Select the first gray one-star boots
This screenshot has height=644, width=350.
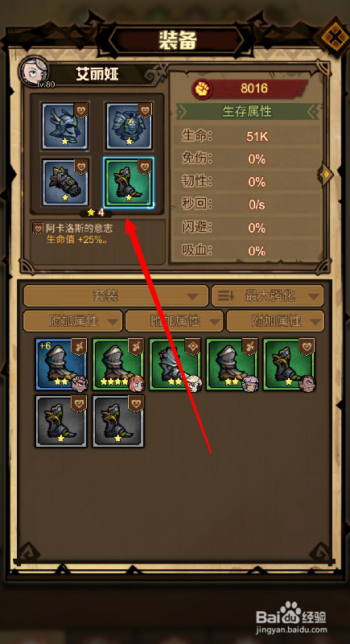pos(61,421)
